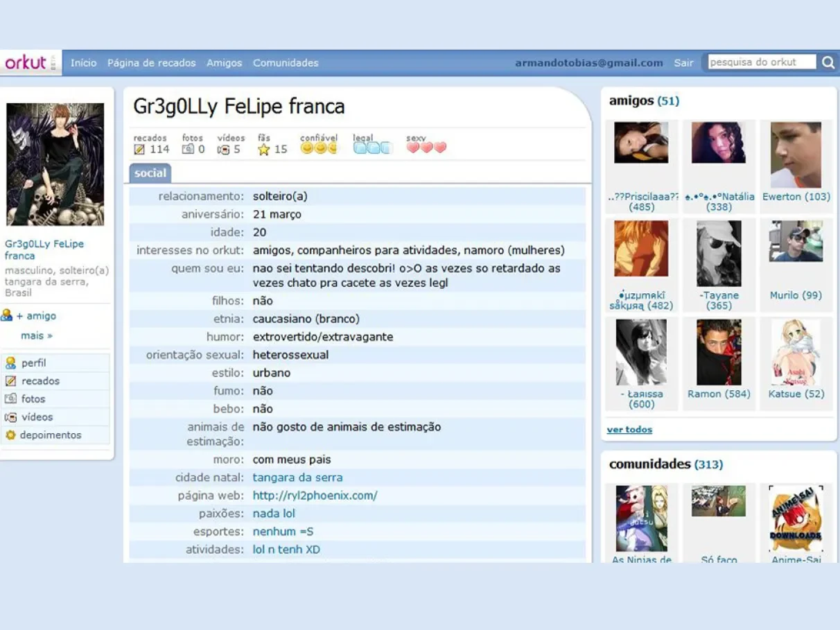The image size is (840, 630).
Task: Click the Ewerton (103) name link
Action: pyautogui.click(x=796, y=197)
